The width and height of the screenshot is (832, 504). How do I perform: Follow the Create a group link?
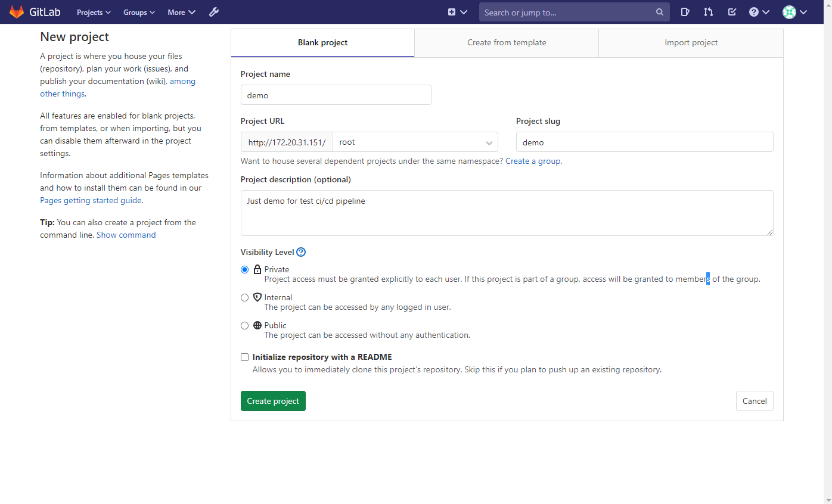pos(532,161)
